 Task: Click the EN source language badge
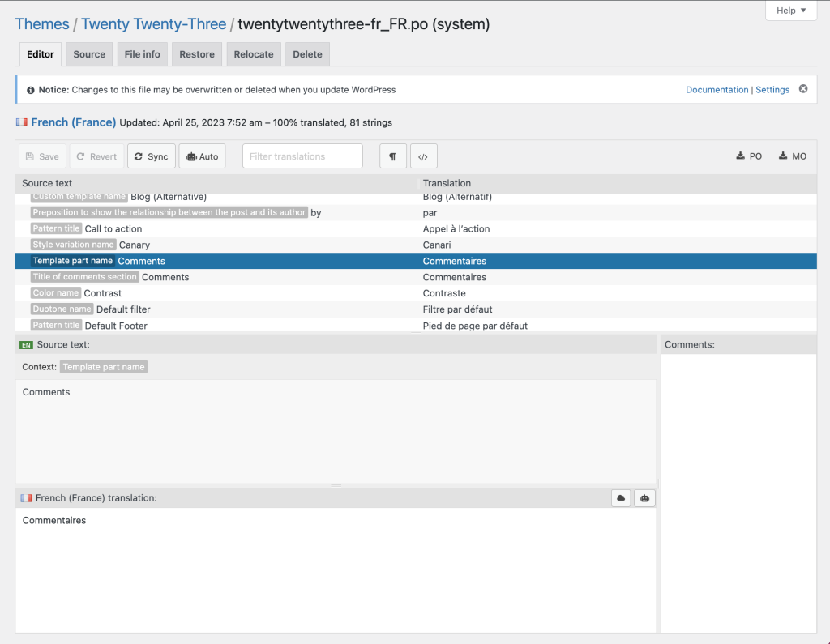[x=26, y=345]
